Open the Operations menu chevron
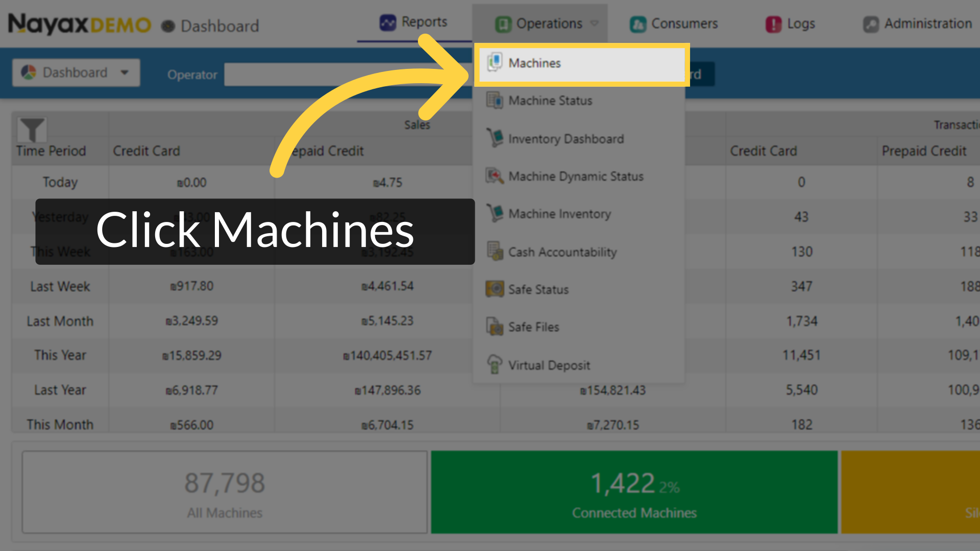This screenshot has height=551, width=980. point(594,23)
